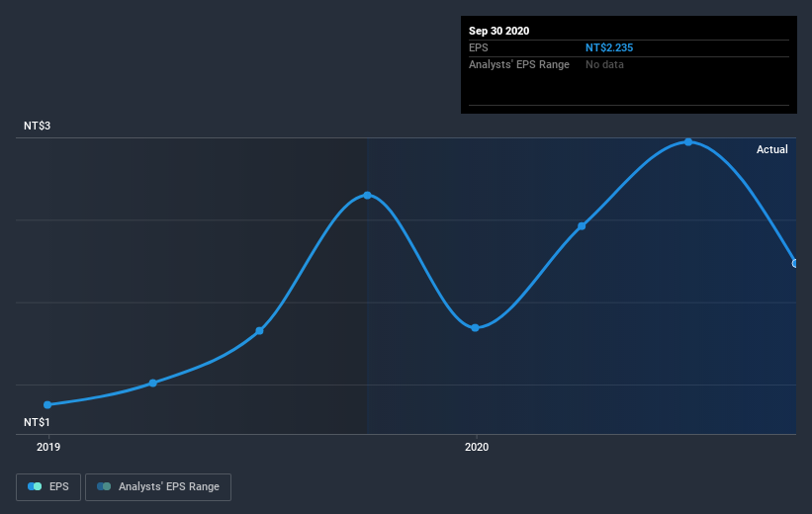The width and height of the screenshot is (812, 514).
Task: Click the EPS label in the tooltip row
Action: (479, 47)
